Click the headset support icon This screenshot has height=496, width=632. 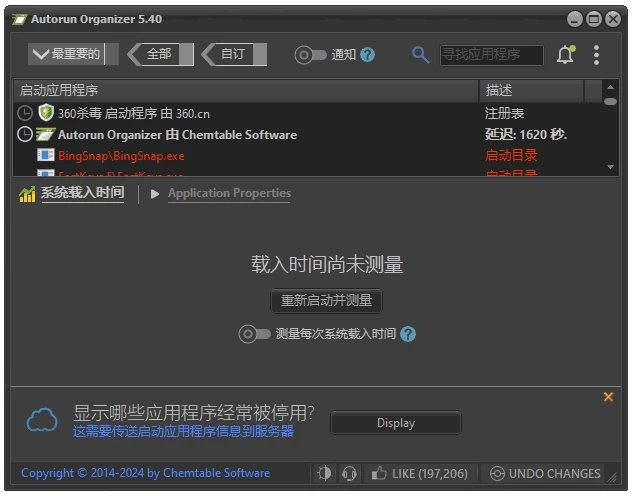point(349,473)
